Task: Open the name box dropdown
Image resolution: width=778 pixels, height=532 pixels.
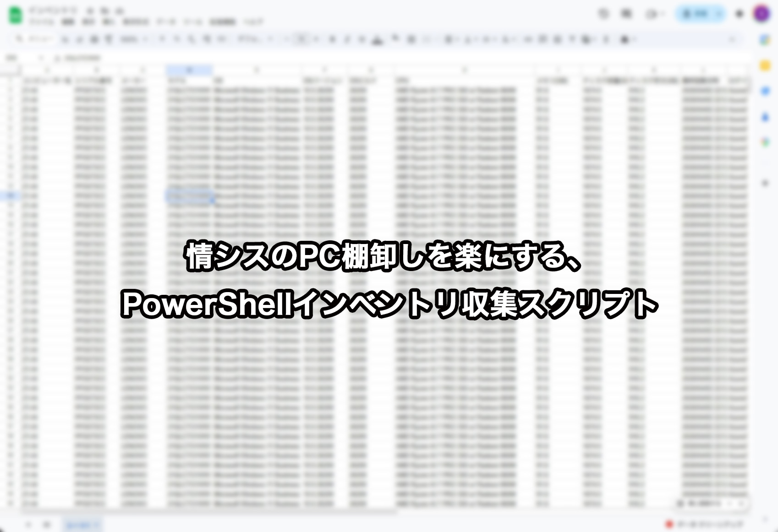Action: click(40, 58)
